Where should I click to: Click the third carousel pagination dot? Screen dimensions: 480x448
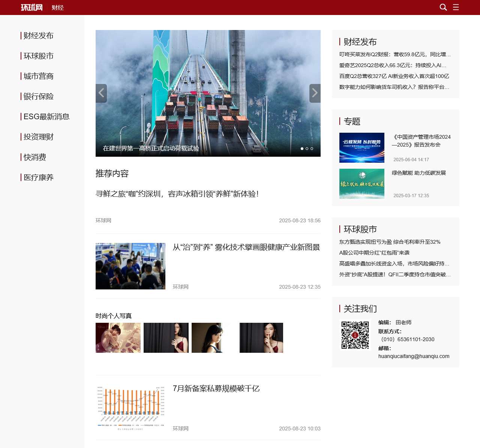coord(312,148)
